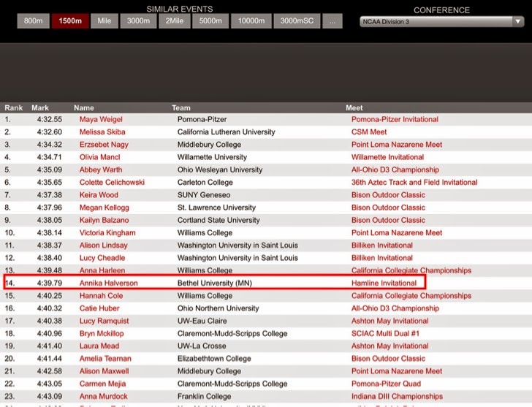Screen dimensions: 532x407
Task: View Olivia Mancl's profile
Action: (x=99, y=157)
